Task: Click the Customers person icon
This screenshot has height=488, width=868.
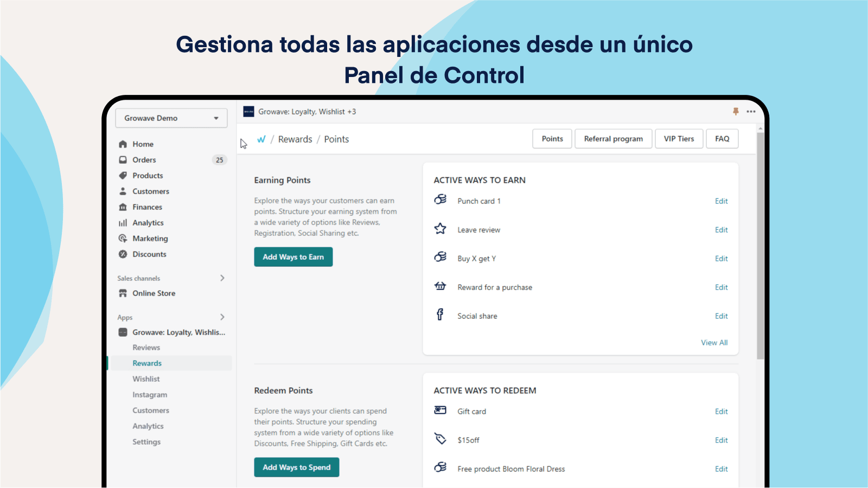Action: [x=123, y=191]
